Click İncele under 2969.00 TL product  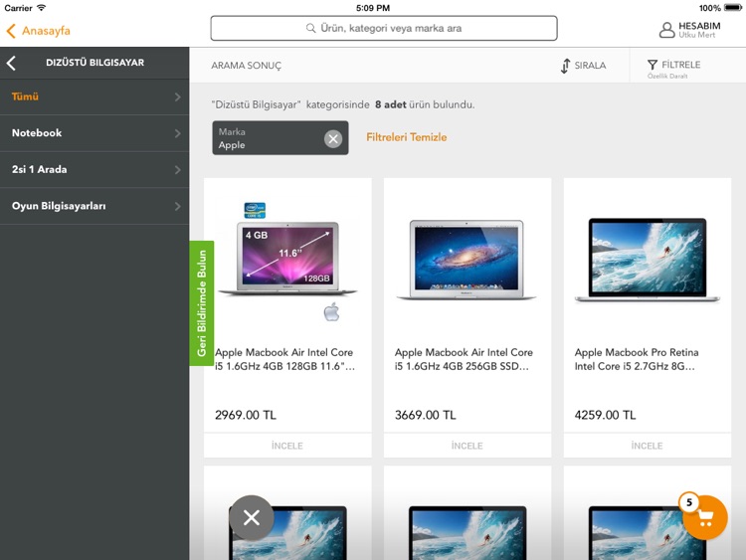[x=287, y=446]
